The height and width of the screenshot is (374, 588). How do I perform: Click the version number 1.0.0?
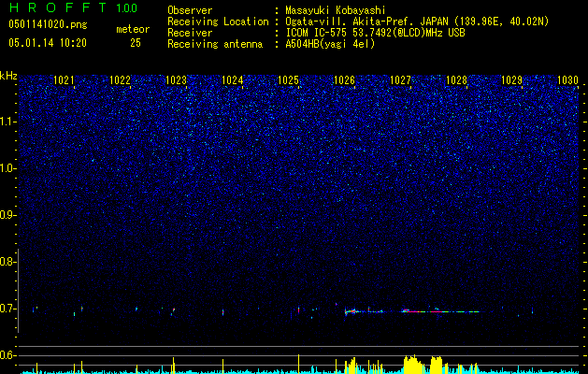pos(127,8)
